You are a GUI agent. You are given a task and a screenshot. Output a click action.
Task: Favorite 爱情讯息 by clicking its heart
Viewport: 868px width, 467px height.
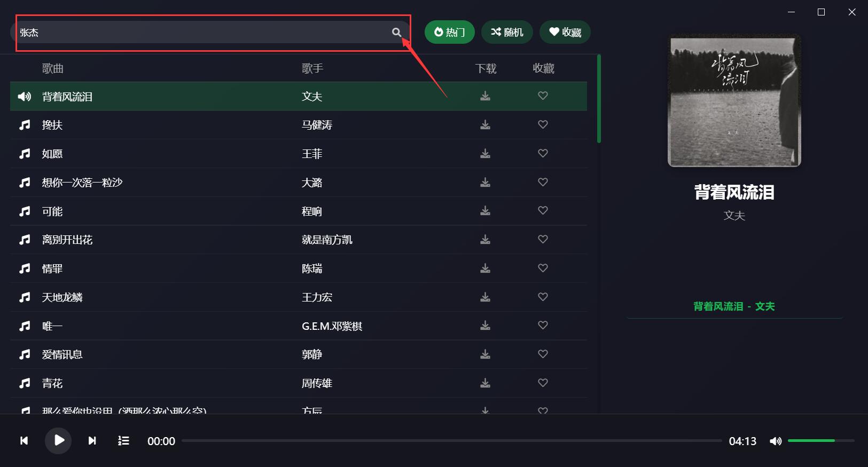pyautogui.click(x=543, y=354)
